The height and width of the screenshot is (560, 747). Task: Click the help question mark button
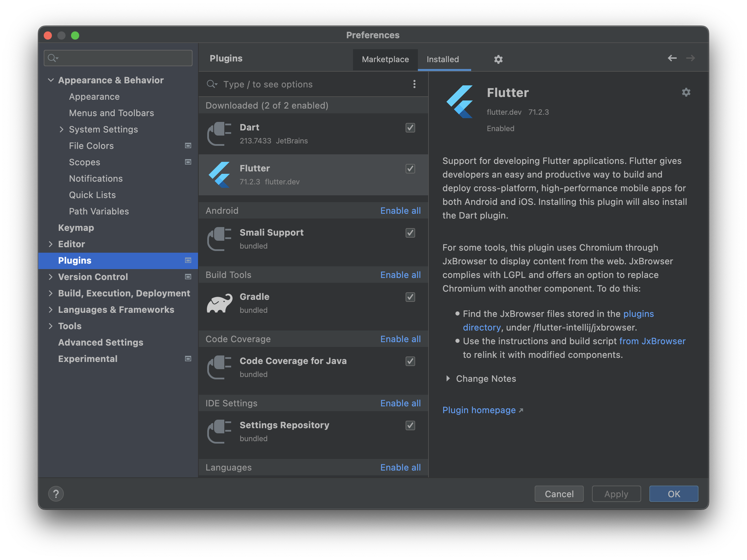(x=56, y=494)
